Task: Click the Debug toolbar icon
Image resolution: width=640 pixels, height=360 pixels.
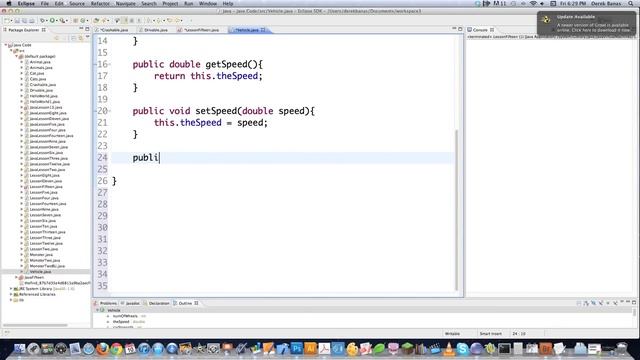Action: click(x=42, y=20)
